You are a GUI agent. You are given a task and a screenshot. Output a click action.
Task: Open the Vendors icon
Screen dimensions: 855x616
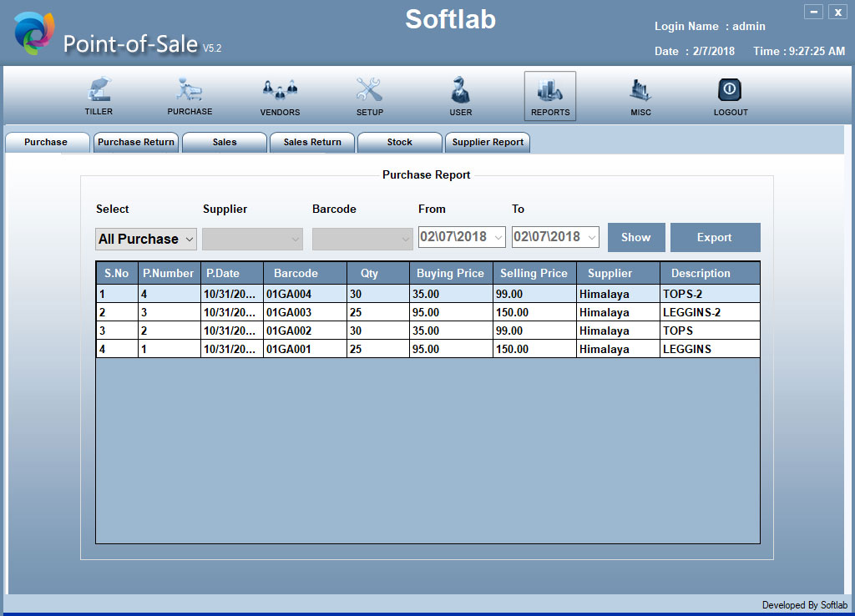[x=280, y=90]
